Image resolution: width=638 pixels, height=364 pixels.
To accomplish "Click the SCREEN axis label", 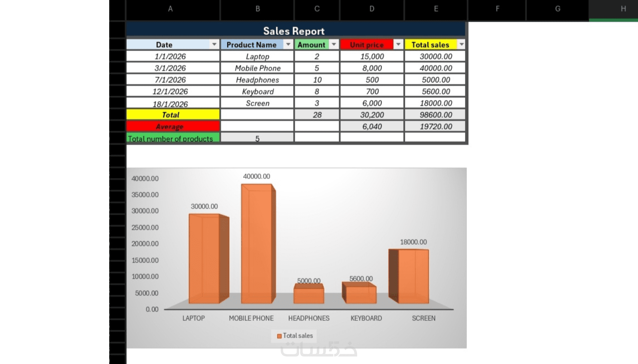I will tap(424, 318).
